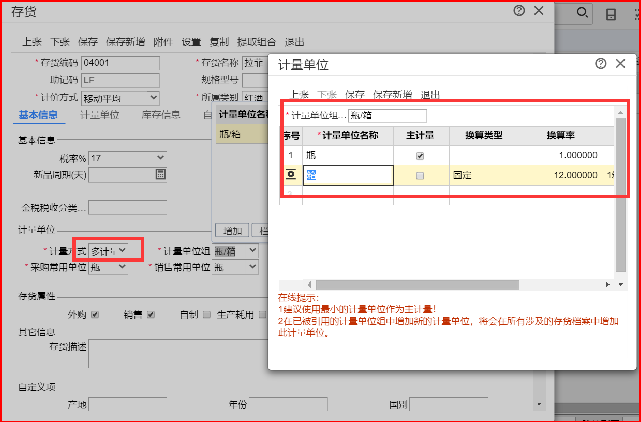Click 退出 in the 存货 toolbar
641x422 pixels.
coord(295,42)
